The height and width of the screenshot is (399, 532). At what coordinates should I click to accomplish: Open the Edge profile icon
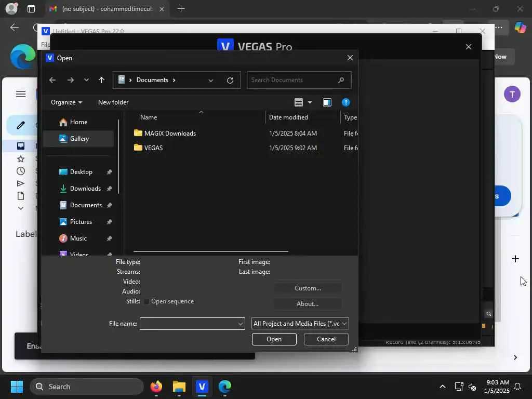[x=11, y=9]
